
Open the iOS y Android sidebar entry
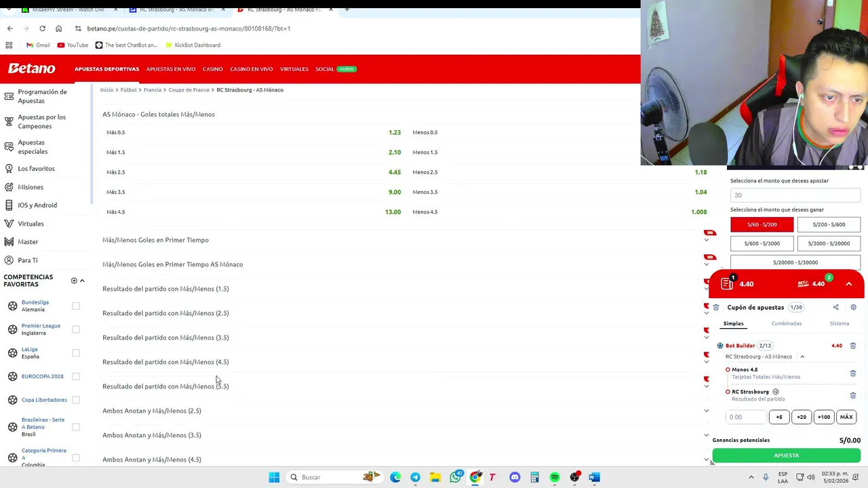coord(37,205)
